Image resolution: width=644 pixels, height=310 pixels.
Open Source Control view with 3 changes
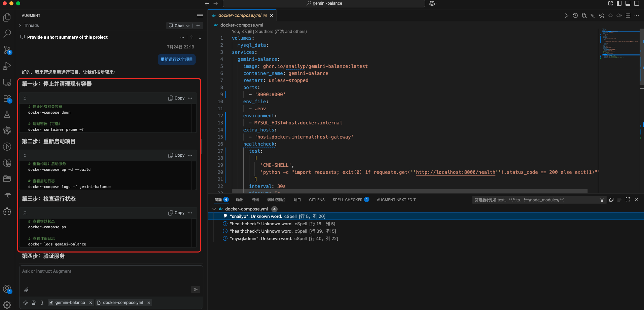[x=7, y=50]
